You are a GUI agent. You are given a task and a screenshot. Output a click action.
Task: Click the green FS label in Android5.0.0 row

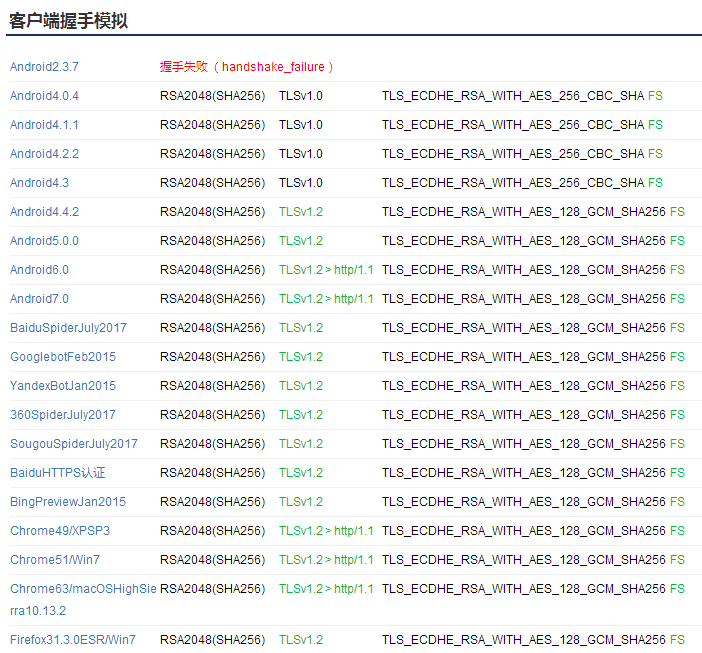(x=677, y=241)
